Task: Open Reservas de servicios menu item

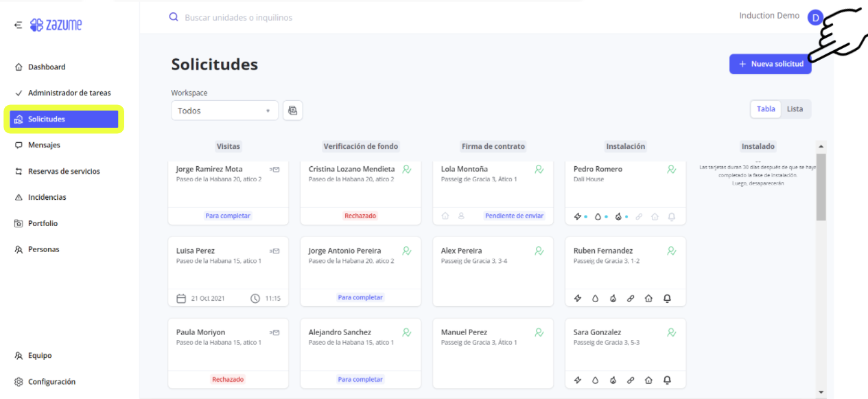Action: point(63,171)
